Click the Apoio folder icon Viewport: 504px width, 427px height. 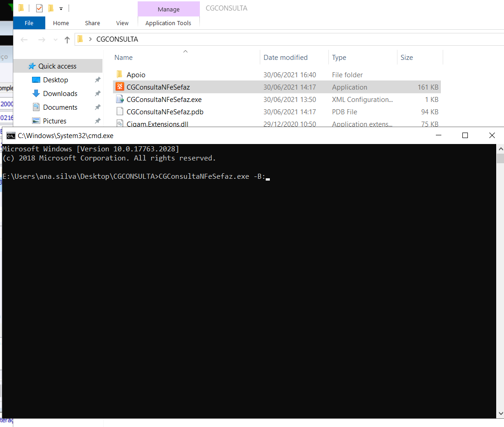119,75
